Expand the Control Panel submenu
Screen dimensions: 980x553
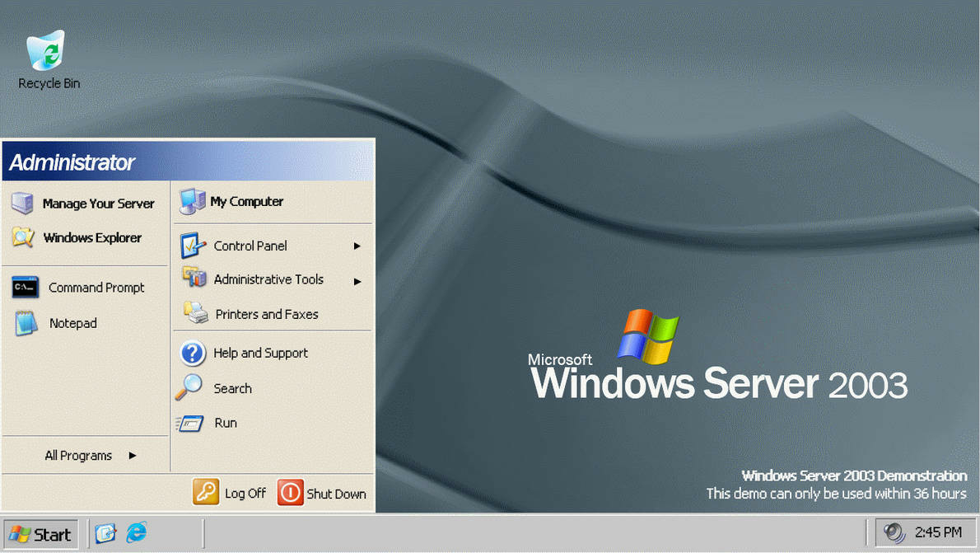coord(251,246)
